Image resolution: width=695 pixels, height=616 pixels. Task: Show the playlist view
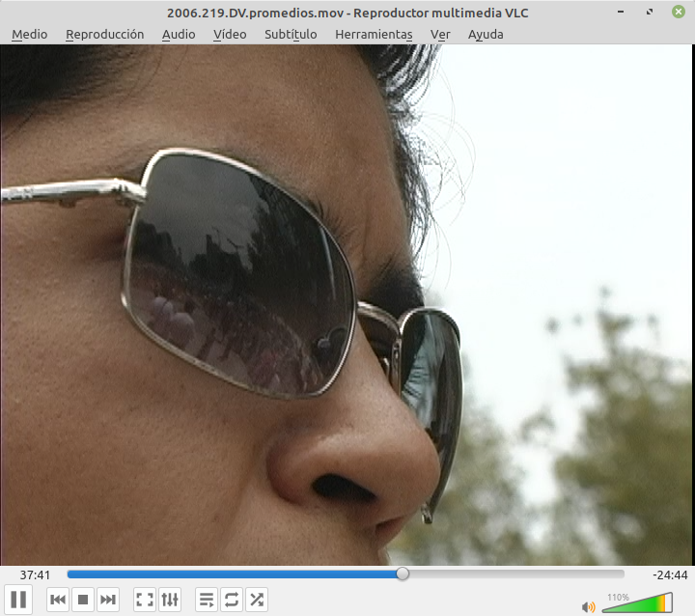click(207, 600)
